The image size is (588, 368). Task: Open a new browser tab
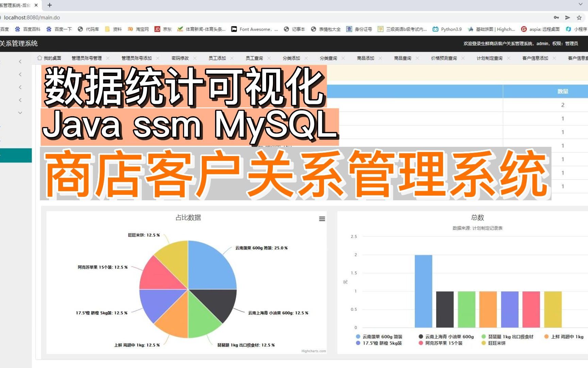pyautogui.click(x=50, y=5)
